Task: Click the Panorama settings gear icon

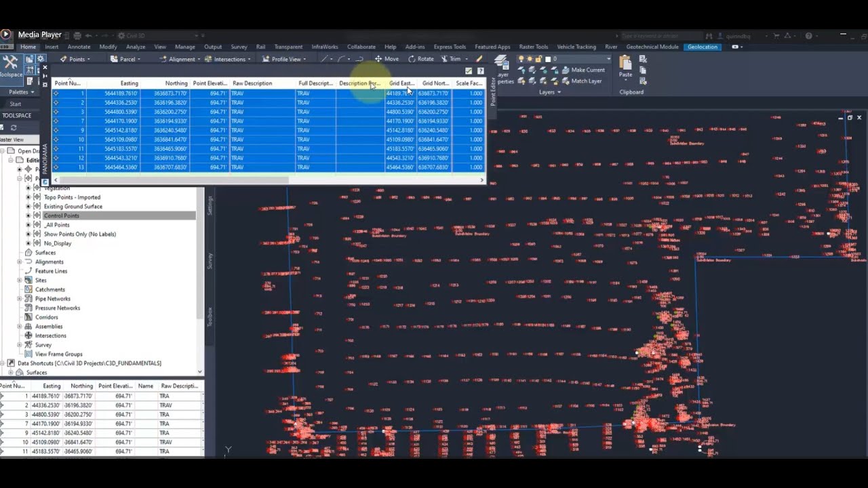Action: coord(45,83)
